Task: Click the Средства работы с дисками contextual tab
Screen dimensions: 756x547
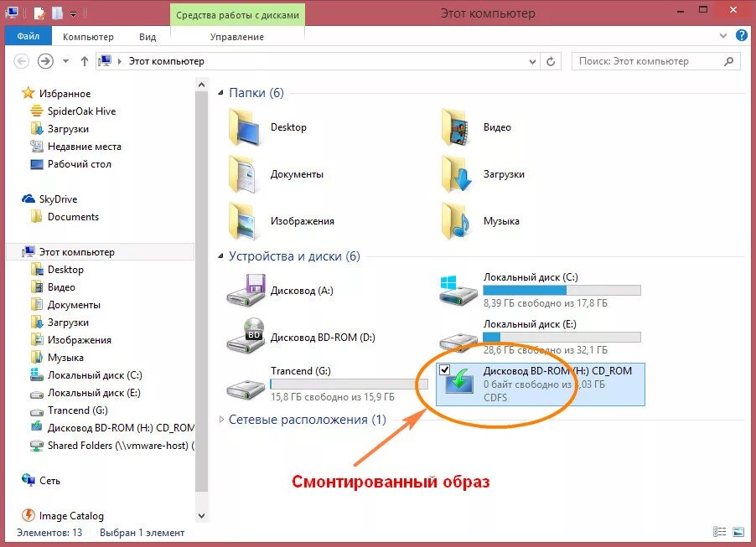Action: (x=237, y=15)
